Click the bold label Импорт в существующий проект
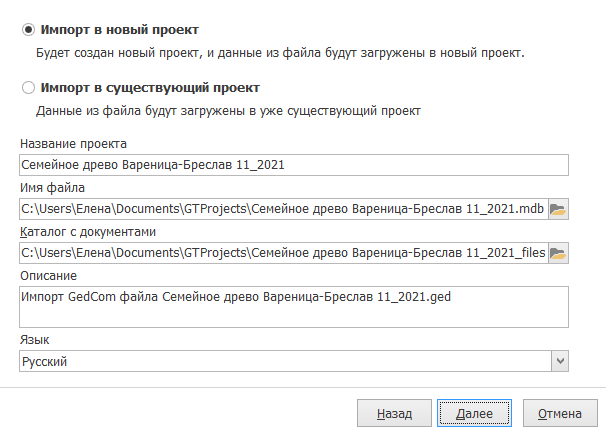 click(x=150, y=88)
